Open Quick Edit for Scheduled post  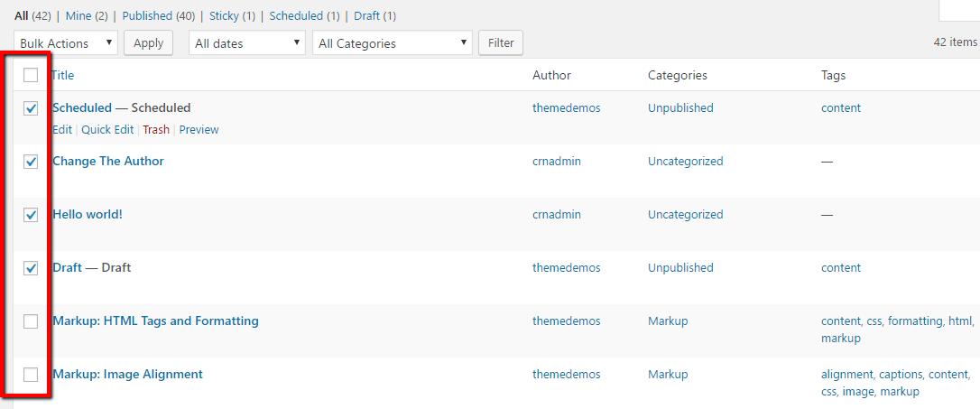(107, 130)
